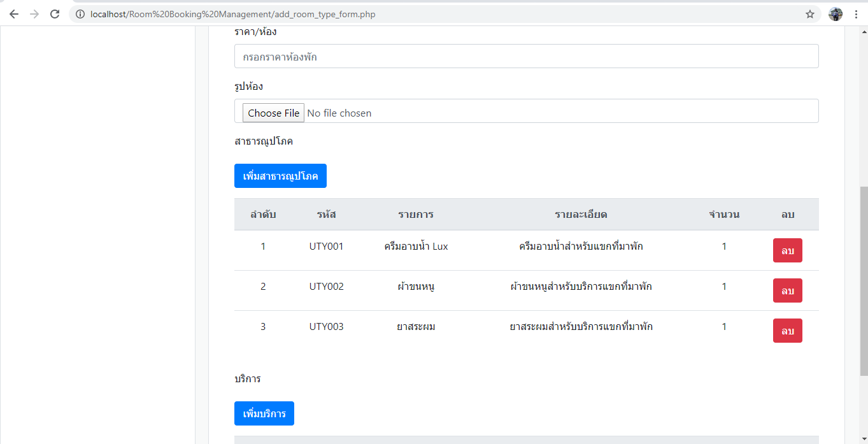Click the browser forward arrow

pyautogui.click(x=34, y=14)
